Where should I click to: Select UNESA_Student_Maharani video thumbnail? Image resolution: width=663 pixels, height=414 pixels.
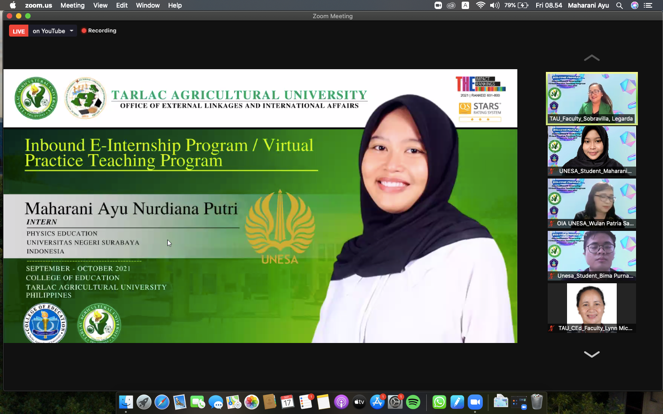click(592, 151)
